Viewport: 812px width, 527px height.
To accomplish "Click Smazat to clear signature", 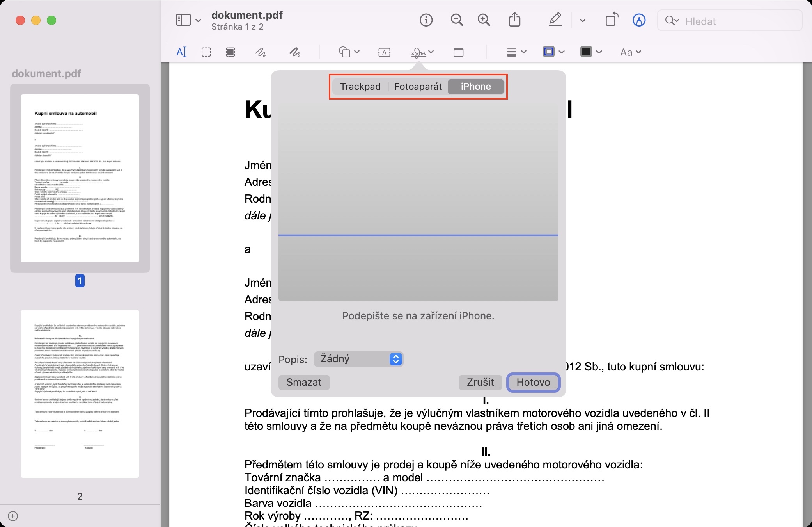I will click(304, 382).
